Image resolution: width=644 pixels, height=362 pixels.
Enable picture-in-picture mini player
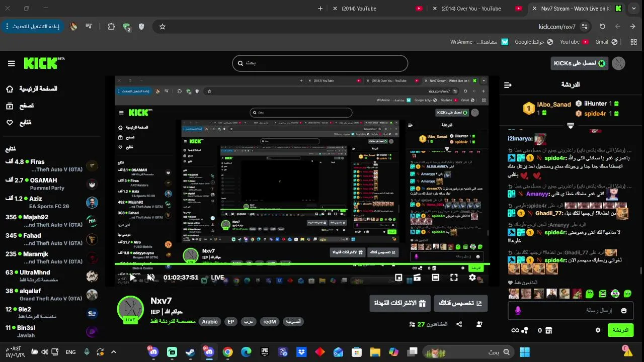pyautogui.click(x=398, y=278)
